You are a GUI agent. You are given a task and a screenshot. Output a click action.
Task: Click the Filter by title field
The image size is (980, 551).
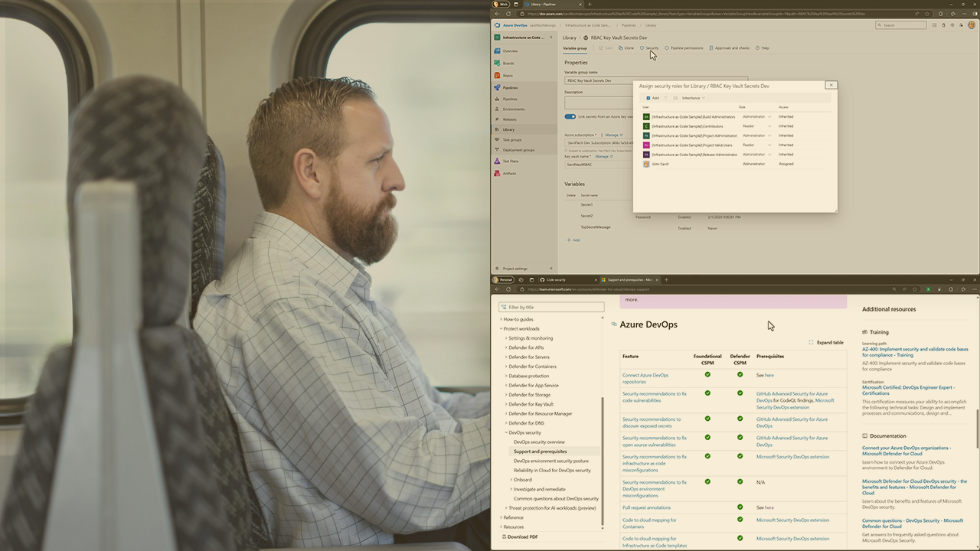click(551, 307)
